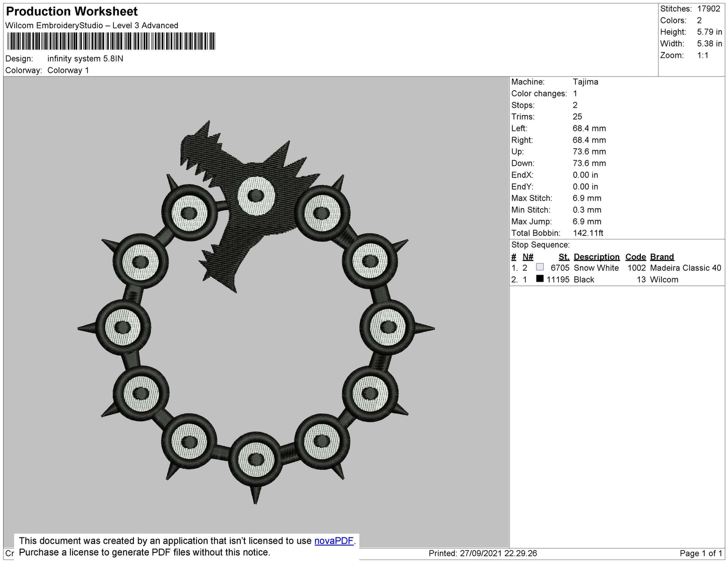The height and width of the screenshot is (563, 728).
Task: Click the zoom value '1:1'
Action: click(x=703, y=55)
